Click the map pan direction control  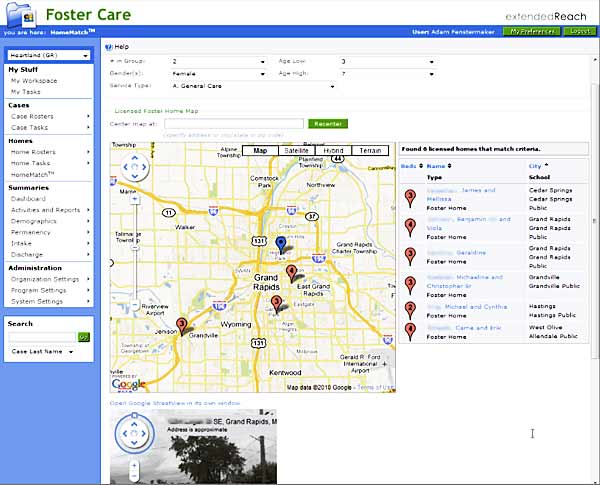tap(134, 167)
